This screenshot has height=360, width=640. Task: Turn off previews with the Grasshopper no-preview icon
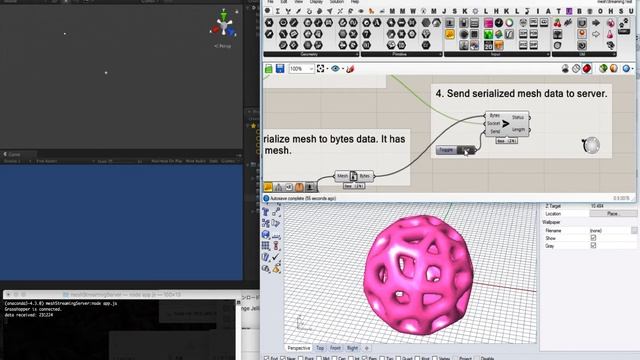[x=565, y=69]
